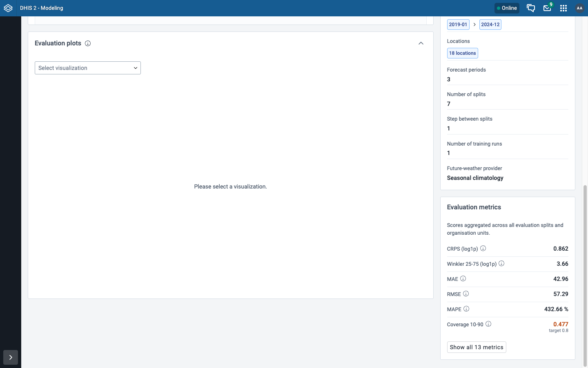Viewport: 588px width, 368px height.
Task: Open the mail inbox with 9 badge
Action: (x=547, y=8)
